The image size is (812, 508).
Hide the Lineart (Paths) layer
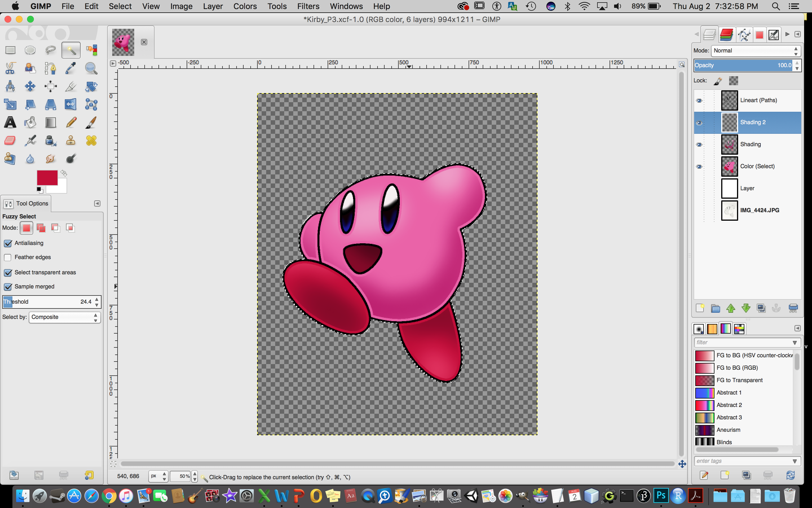click(699, 100)
